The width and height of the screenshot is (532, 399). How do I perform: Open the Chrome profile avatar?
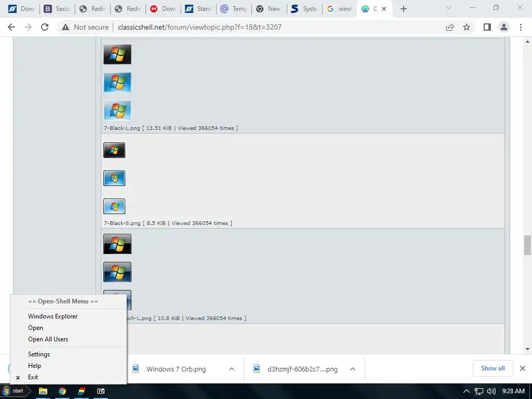point(504,27)
